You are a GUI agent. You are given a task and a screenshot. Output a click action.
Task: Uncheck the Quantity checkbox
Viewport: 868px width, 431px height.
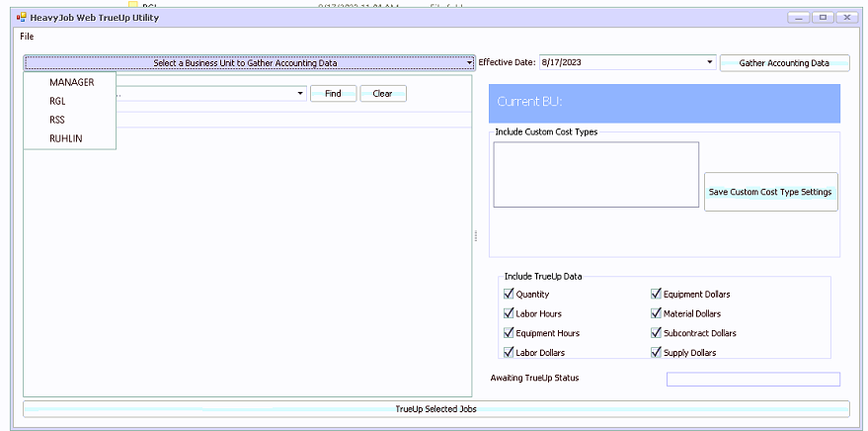[509, 294]
